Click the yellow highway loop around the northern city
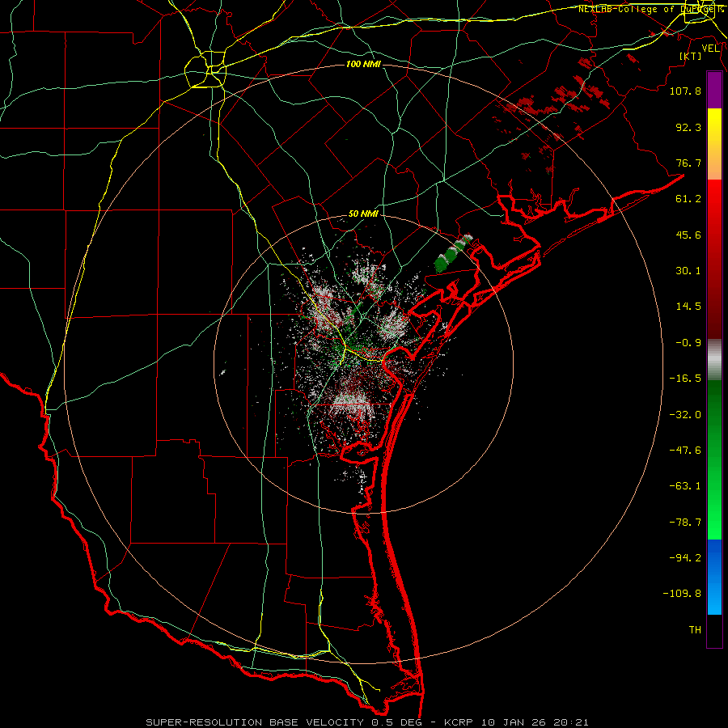 pyautogui.click(x=205, y=70)
